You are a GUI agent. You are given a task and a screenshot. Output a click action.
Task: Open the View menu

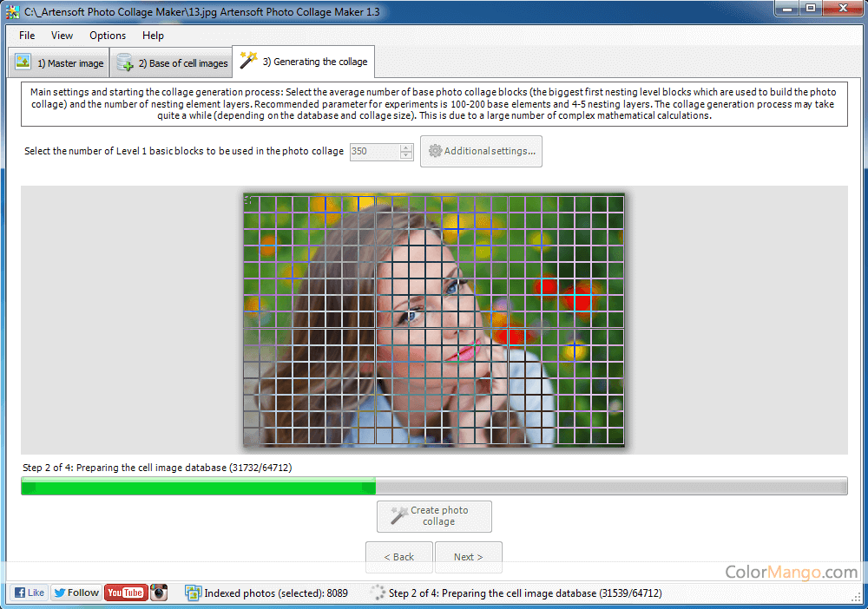tap(62, 36)
